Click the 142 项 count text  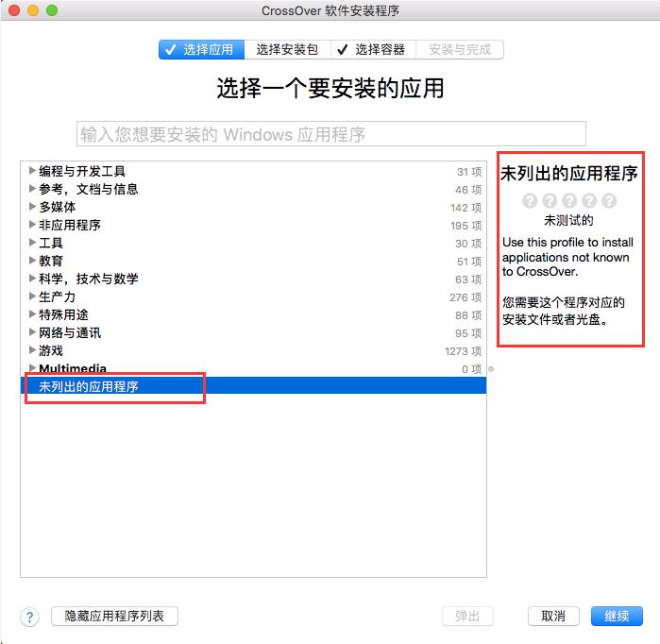pyautogui.click(x=465, y=208)
